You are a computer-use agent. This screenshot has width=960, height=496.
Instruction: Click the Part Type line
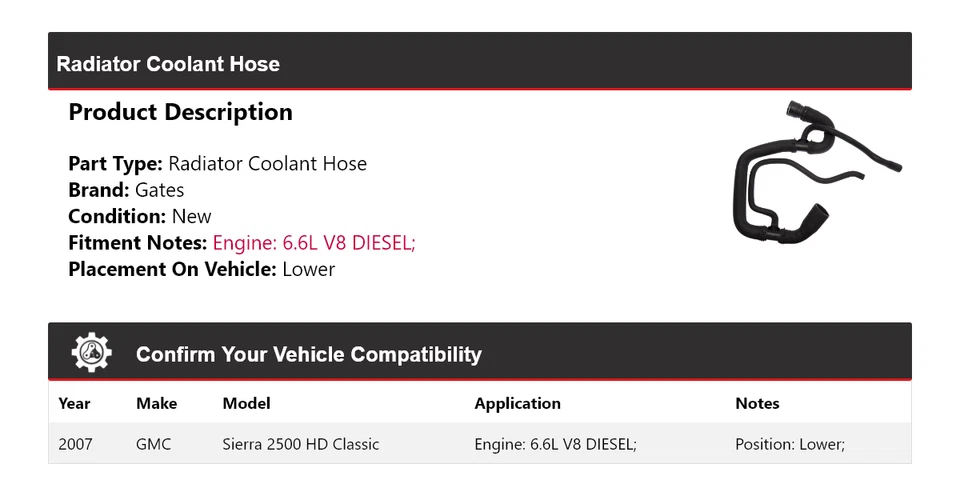tap(217, 164)
